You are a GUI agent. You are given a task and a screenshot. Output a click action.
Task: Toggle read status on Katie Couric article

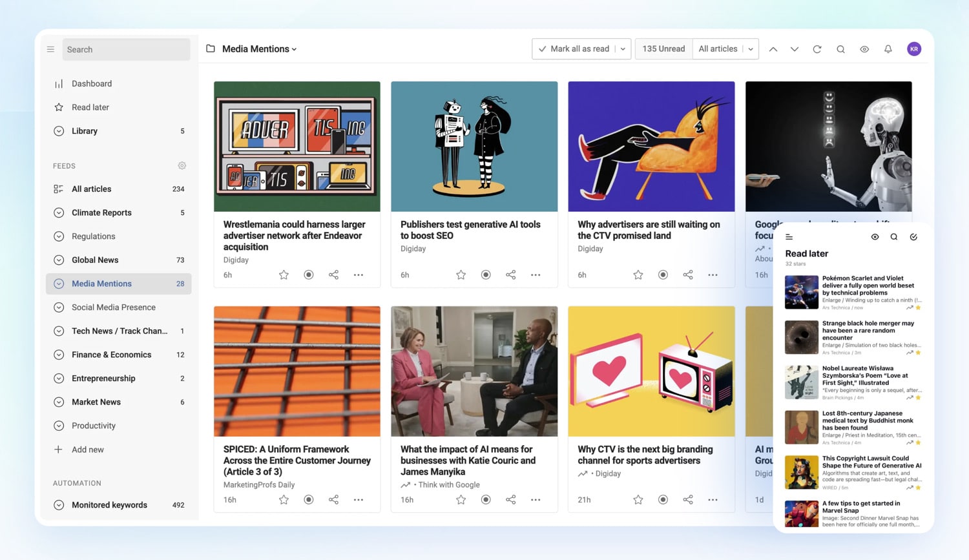(x=486, y=500)
